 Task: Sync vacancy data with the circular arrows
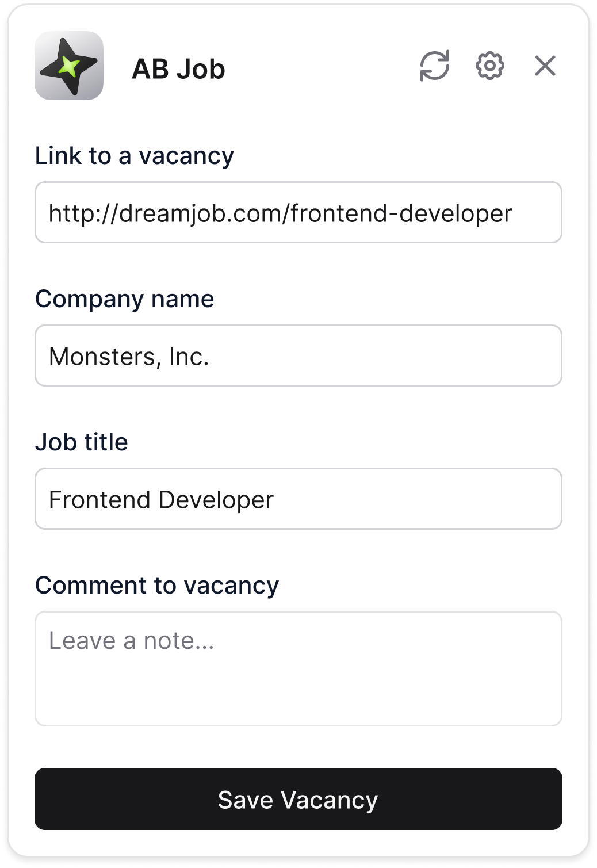(434, 66)
